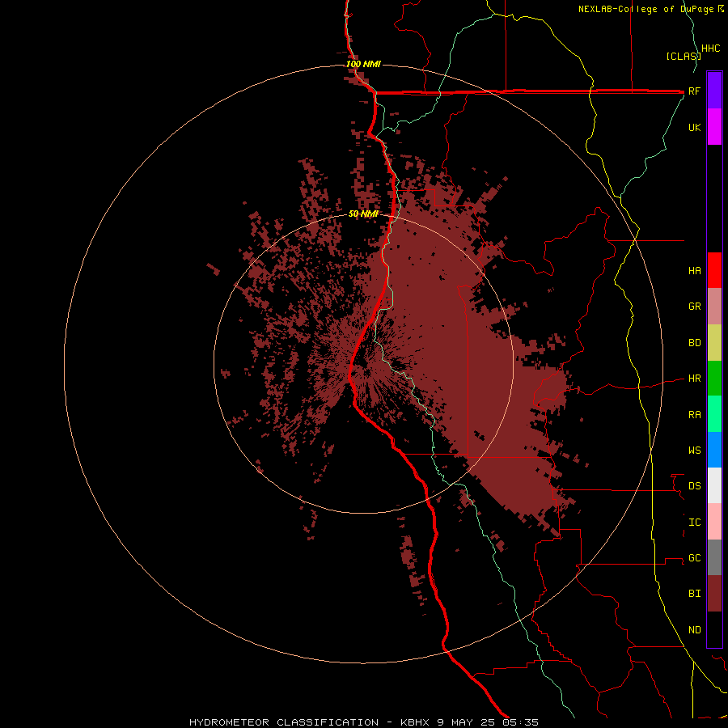Click the HA red color swatch
The image size is (728, 728).
[x=714, y=270]
